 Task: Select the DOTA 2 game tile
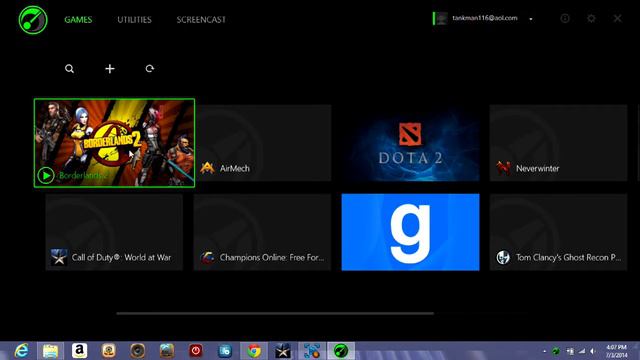(410, 143)
